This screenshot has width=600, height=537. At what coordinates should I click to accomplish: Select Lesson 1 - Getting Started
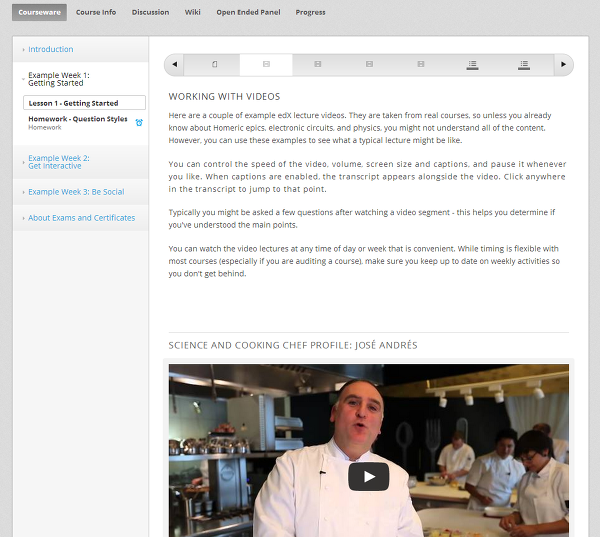tap(84, 103)
